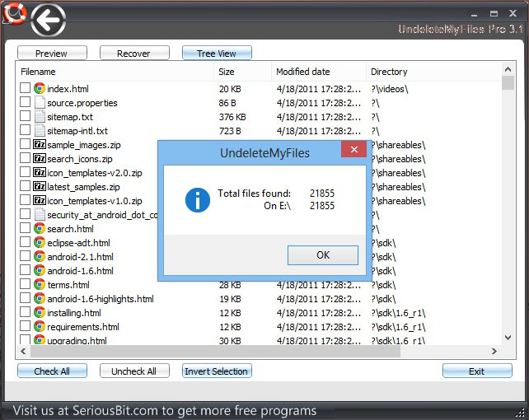
Task: Click the Chrome icon beside android-2.1.html
Action: [x=40, y=256]
